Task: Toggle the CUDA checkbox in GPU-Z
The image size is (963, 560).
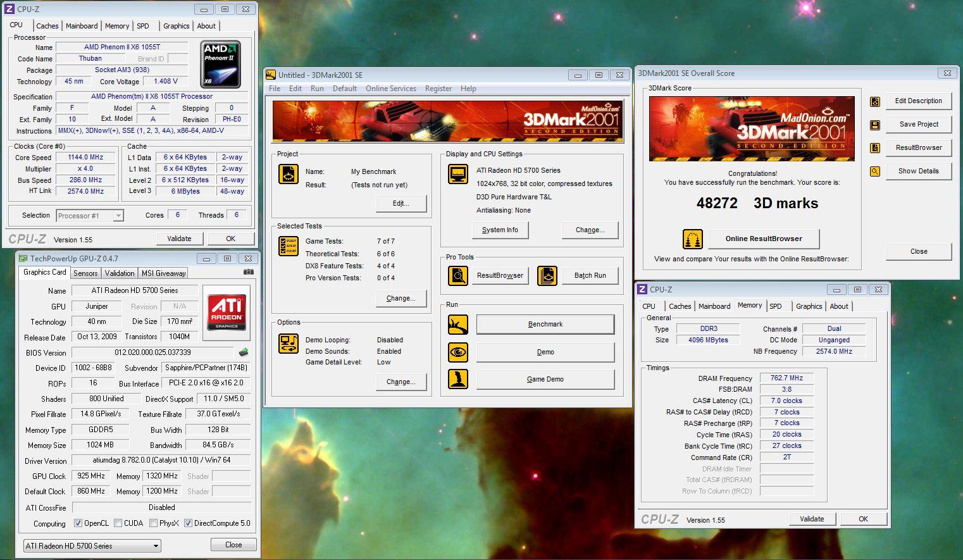Action: point(118,523)
